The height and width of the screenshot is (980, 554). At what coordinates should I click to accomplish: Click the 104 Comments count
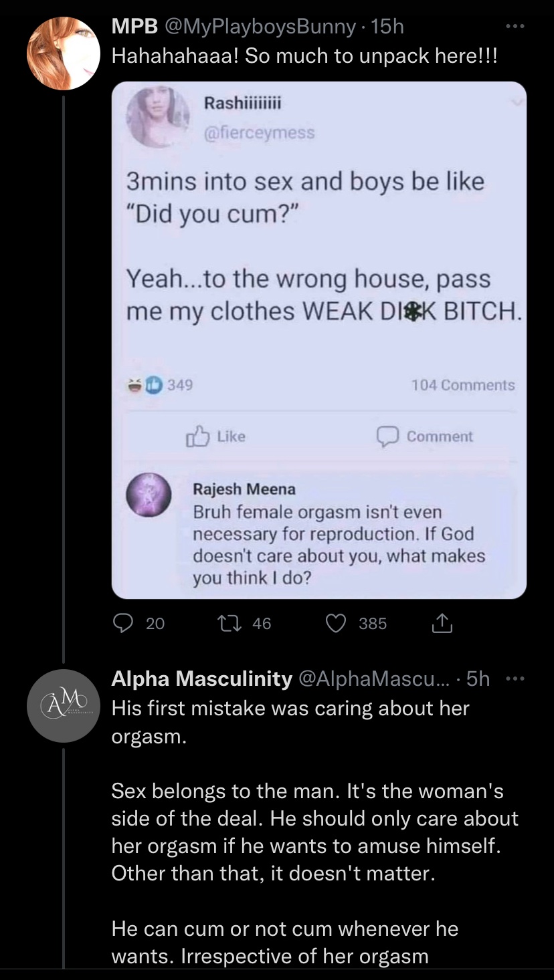pyautogui.click(x=463, y=385)
